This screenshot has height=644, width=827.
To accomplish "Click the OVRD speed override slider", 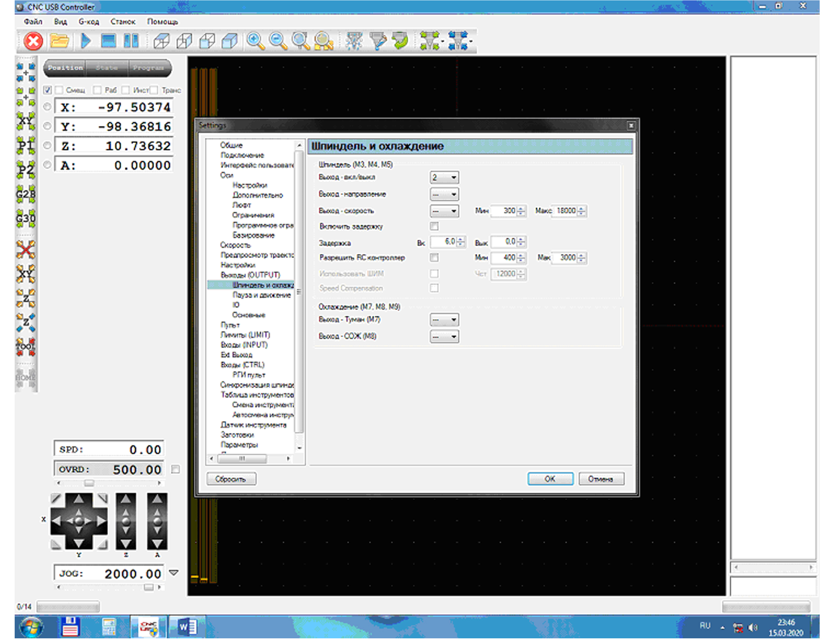I will (89, 483).
